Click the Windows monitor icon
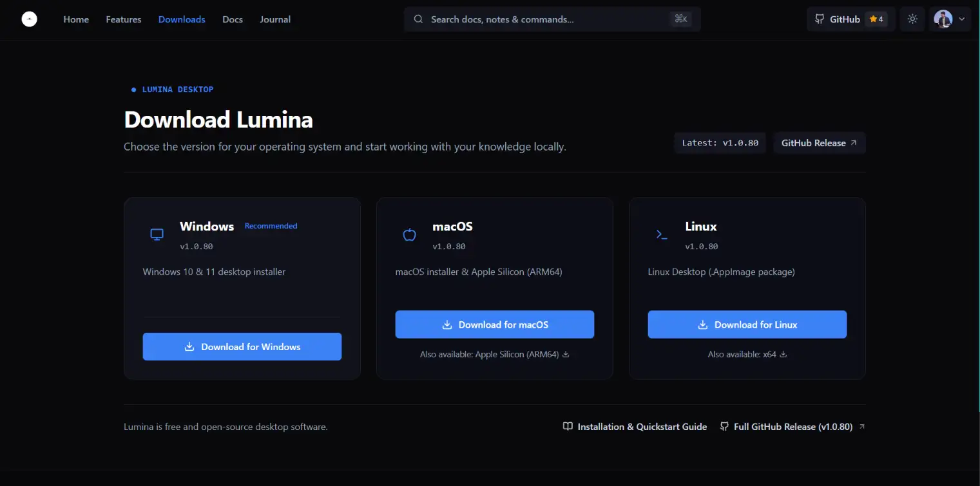This screenshot has width=980, height=486. pyautogui.click(x=157, y=234)
